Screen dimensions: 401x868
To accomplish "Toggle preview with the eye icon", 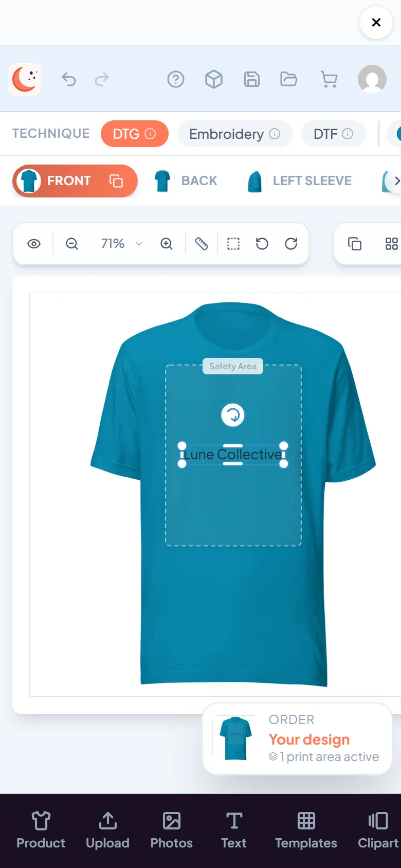I will tap(34, 244).
